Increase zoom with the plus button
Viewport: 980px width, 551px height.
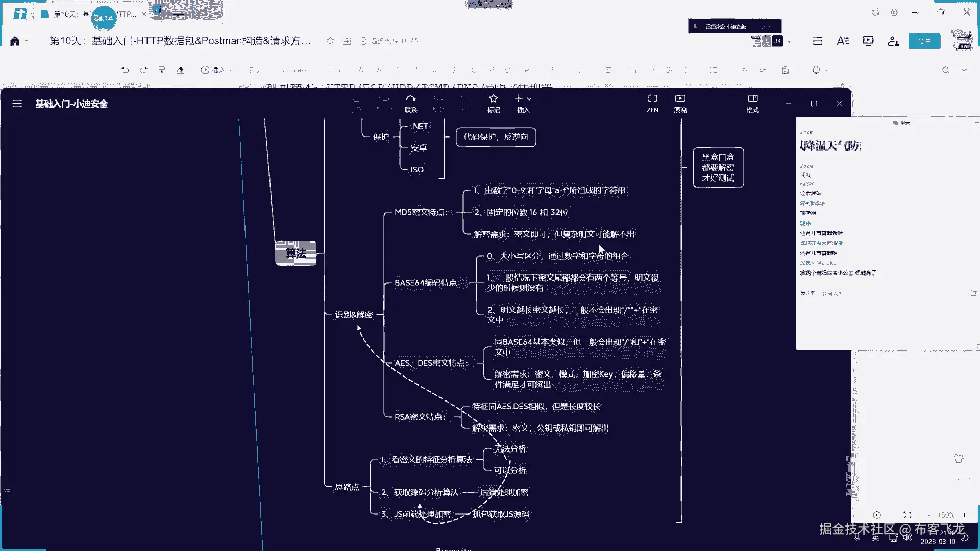coord(964,515)
